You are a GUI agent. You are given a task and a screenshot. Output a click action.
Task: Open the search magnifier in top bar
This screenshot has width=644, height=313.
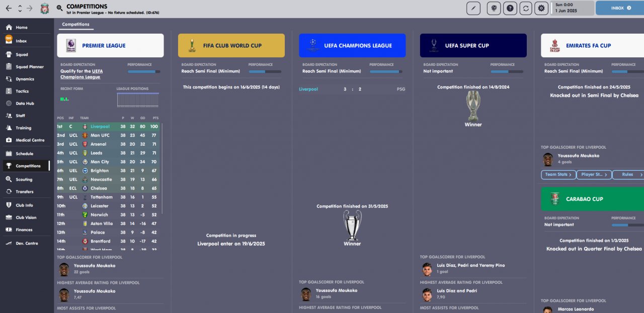59,8
